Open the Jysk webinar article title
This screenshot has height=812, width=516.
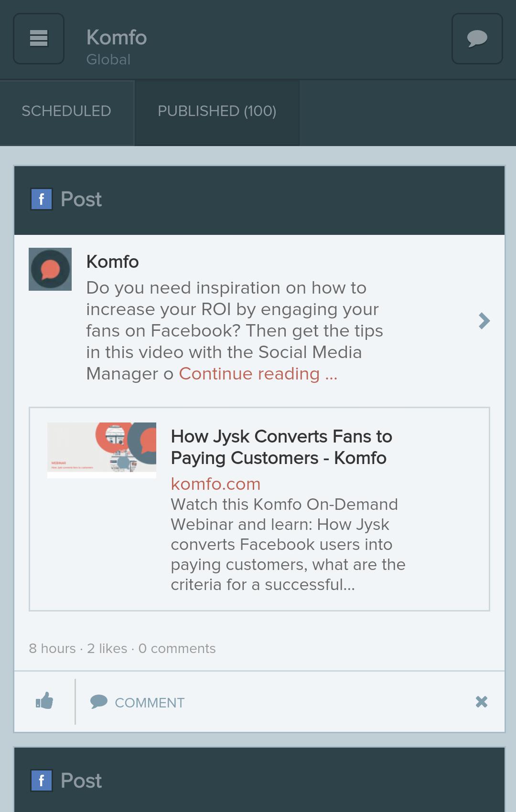[x=281, y=446]
